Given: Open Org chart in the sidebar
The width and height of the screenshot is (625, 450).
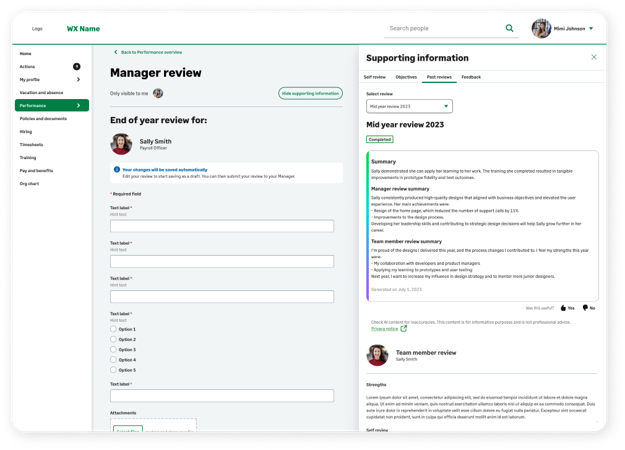Looking at the screenshot, I should pos(29,184).
